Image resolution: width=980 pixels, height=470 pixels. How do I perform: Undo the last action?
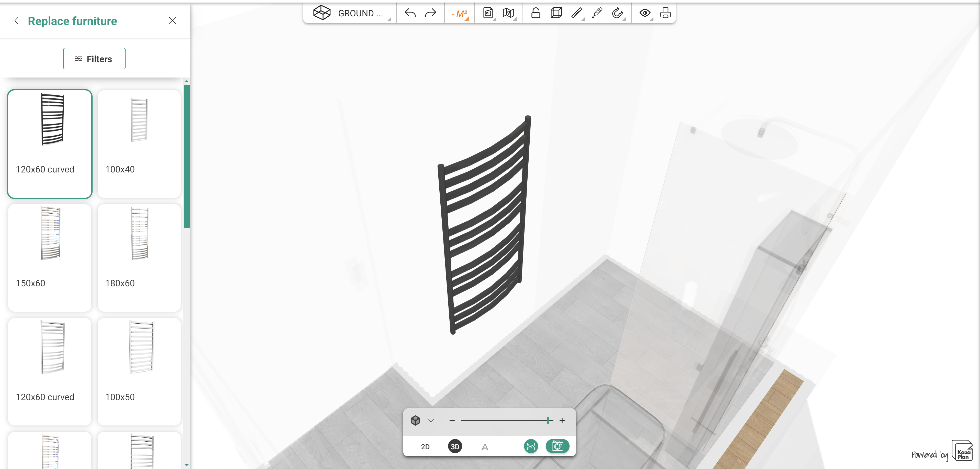(x=410, y=13)
